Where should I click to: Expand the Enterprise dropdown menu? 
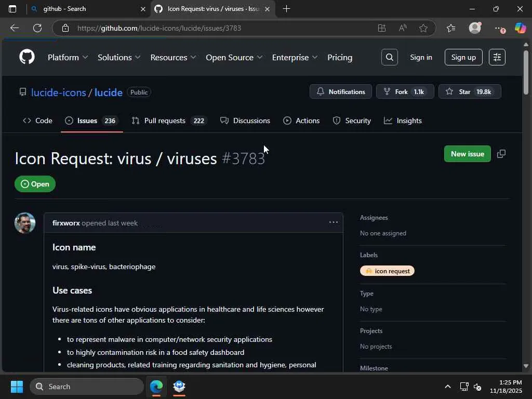[x=295, y=57]
